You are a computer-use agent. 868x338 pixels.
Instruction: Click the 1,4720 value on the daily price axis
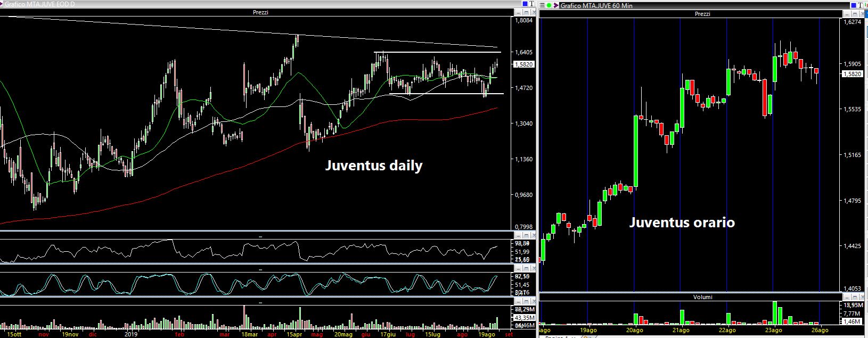[x=525, y=87]
